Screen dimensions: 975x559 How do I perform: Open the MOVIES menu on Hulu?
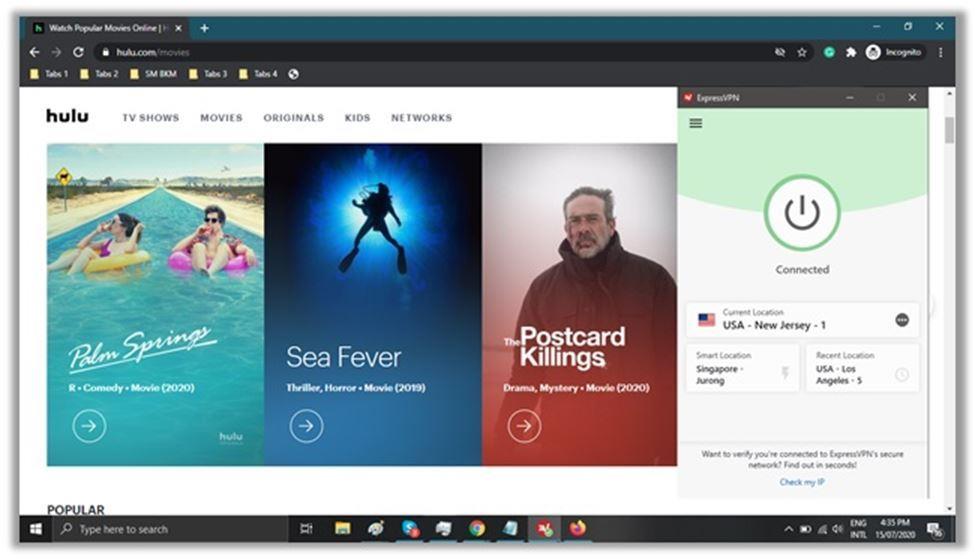click(221, 118)
